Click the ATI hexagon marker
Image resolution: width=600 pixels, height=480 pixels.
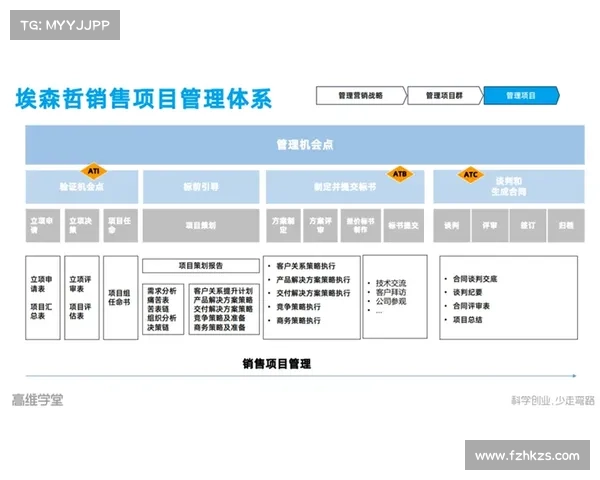[93, 171]
